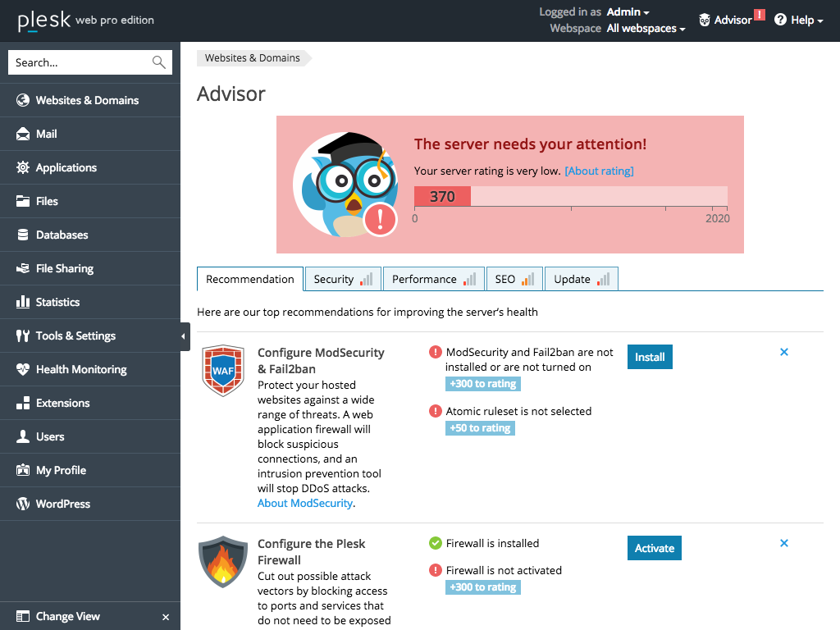Expand the Admin account dropdown
The width and height of the screenshot is (840, 630).
pos(628,12)
